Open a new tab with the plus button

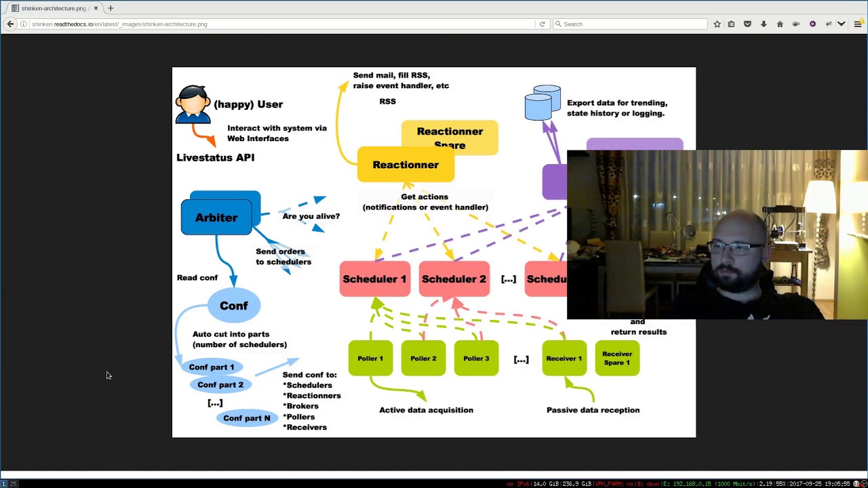click(x=111, y=8)
